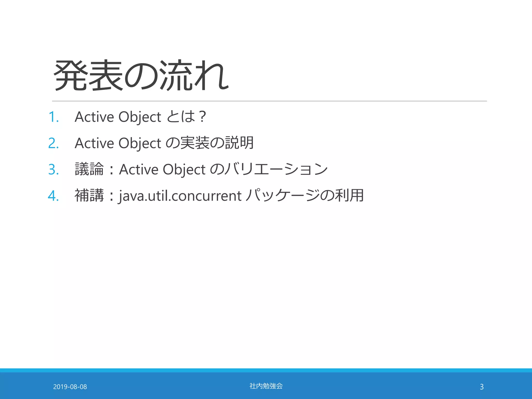The width and height of the screenshot is (532, 399).
Task: Click the slide number 3
Action: 482,387
